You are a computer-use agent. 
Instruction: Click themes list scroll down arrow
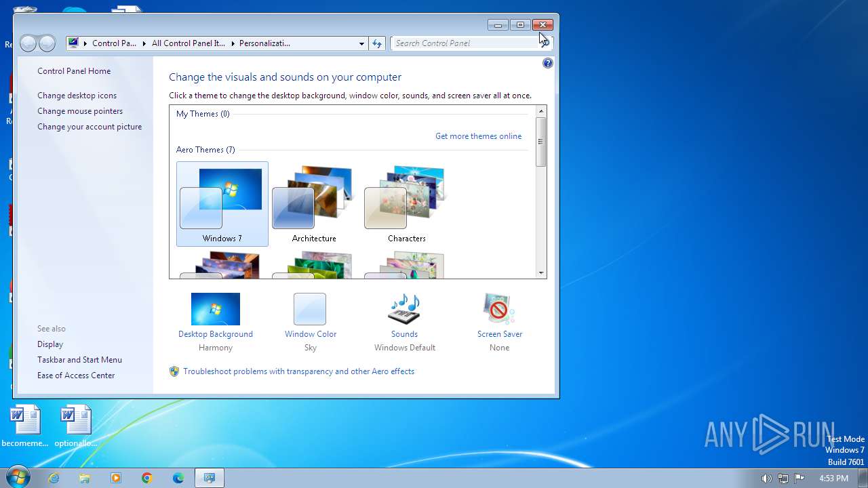coord(541,273)
